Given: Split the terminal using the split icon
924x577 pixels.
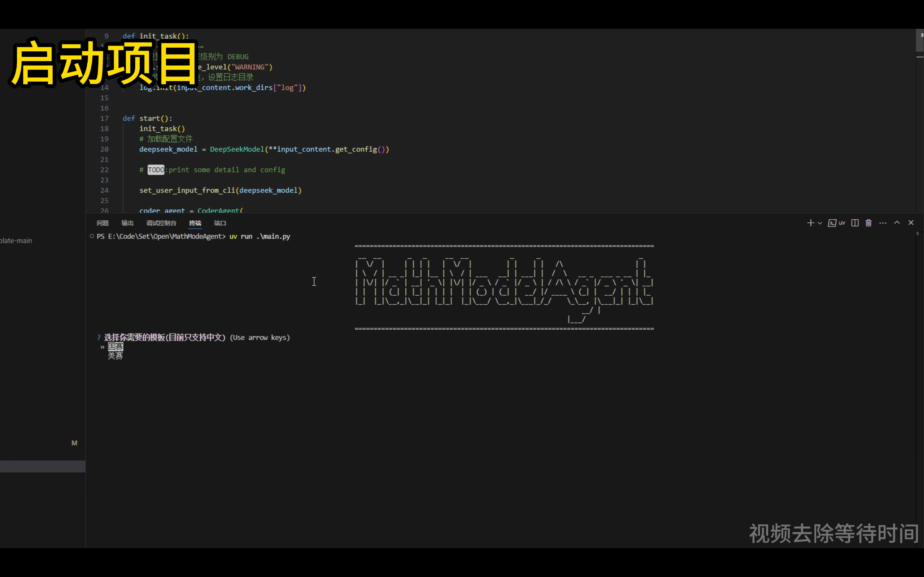Looking at the screenshot, I should pos(855,223).
